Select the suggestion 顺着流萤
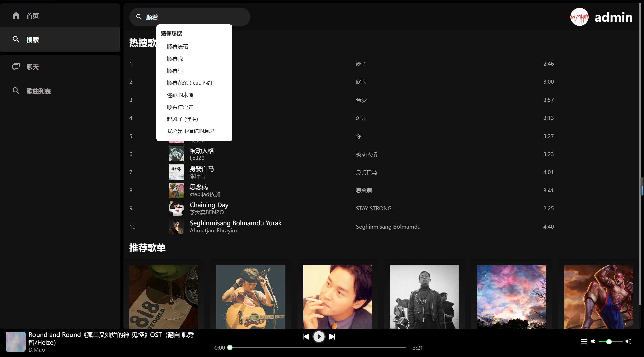The height and width of the screenshot is (357, 644). (x=177, y=47)
